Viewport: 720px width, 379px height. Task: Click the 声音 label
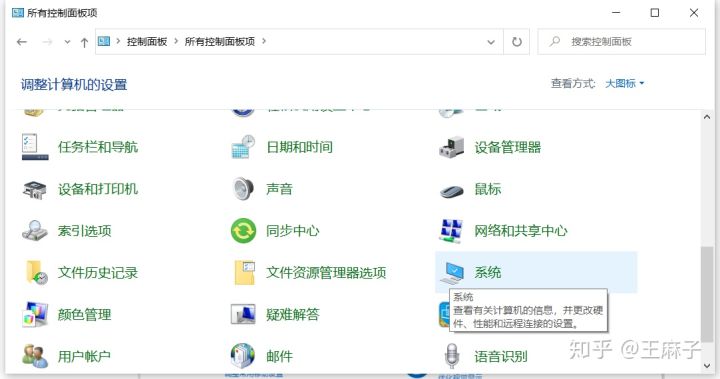[279, 189]
